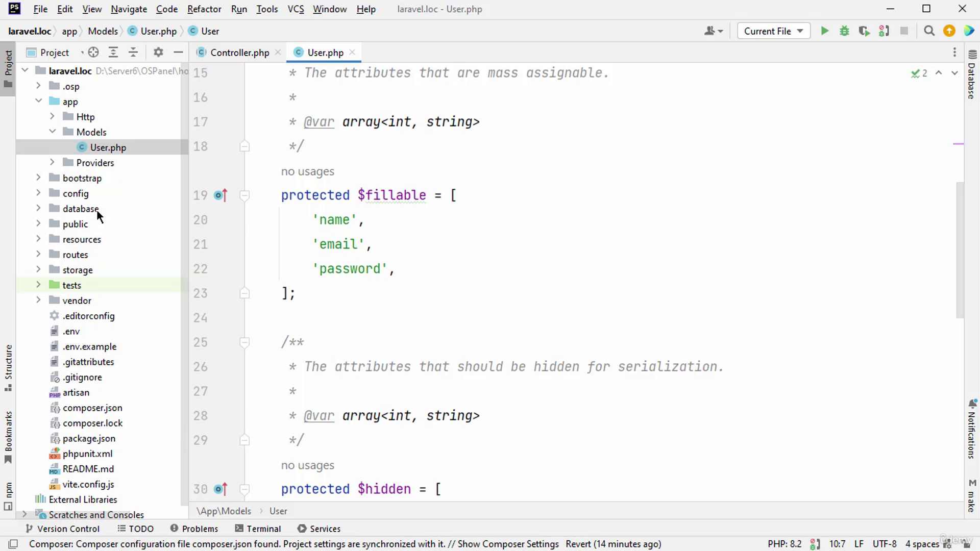This screenshot has height=551, width=980.
Task: Collapse the Models folder
Action: (x=52, y=132)
